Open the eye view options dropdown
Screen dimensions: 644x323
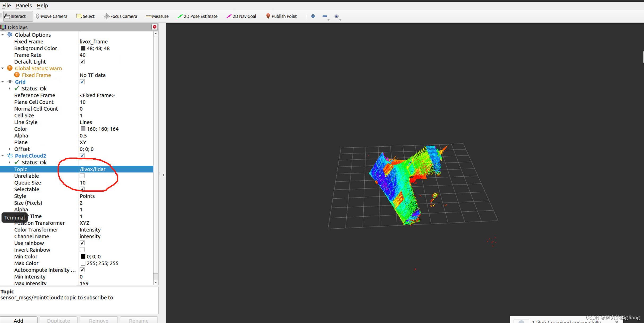pyautogui.click(x=337, y=16)
